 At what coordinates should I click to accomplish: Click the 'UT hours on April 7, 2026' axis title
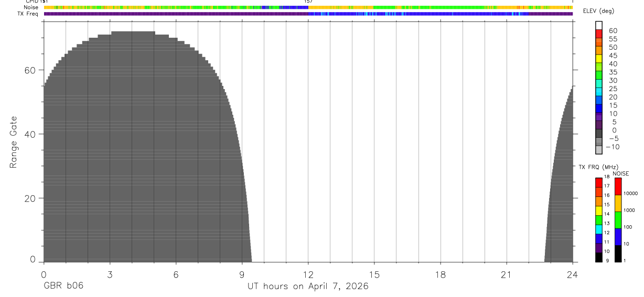pyautogui.click(x=308, y=286)
